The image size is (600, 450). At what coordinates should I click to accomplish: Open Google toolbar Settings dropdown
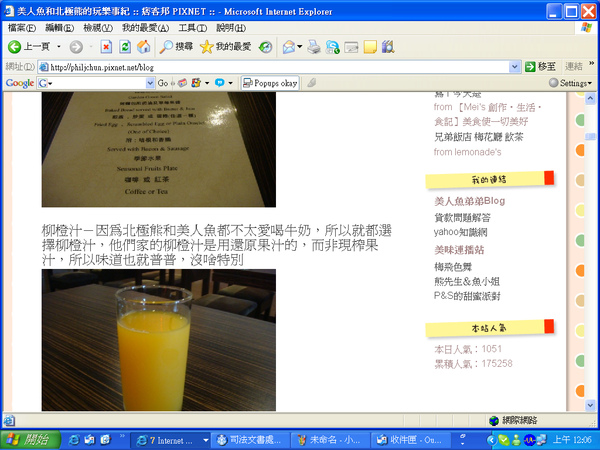[x=570, y=83]
